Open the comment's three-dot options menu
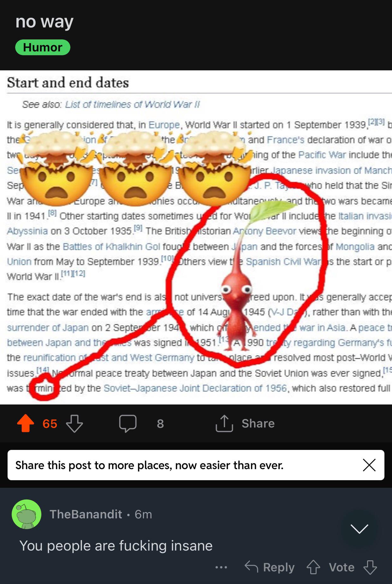 point(221,567)
